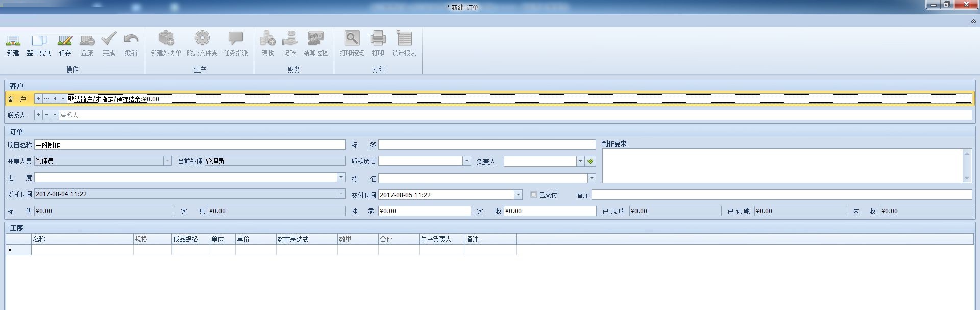Click the 备注 input field beside 已交付
980x310 pixels.
pyautogui.click(x=781, y=195)
